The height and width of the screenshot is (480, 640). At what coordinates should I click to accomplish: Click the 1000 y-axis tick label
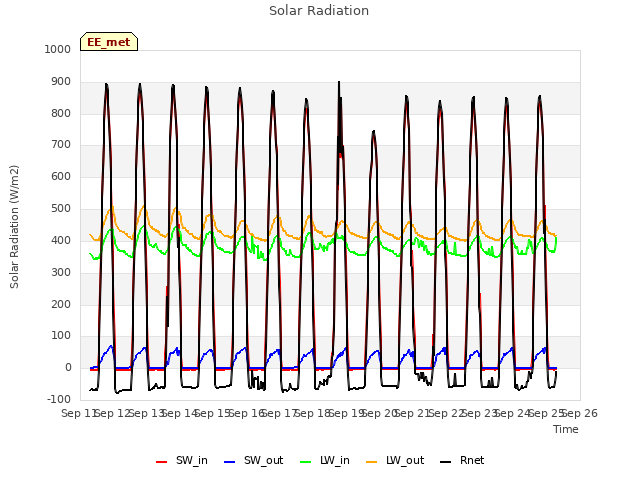(x=58, y=49)
